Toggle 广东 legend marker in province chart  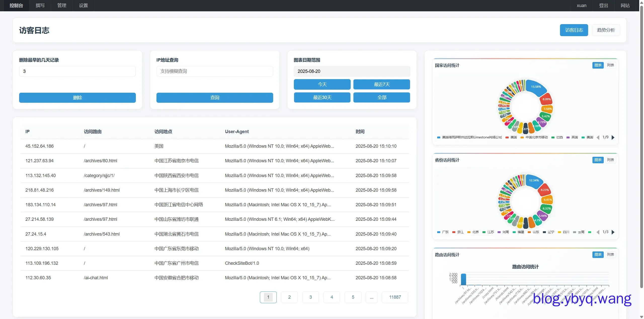pos(439,232)
